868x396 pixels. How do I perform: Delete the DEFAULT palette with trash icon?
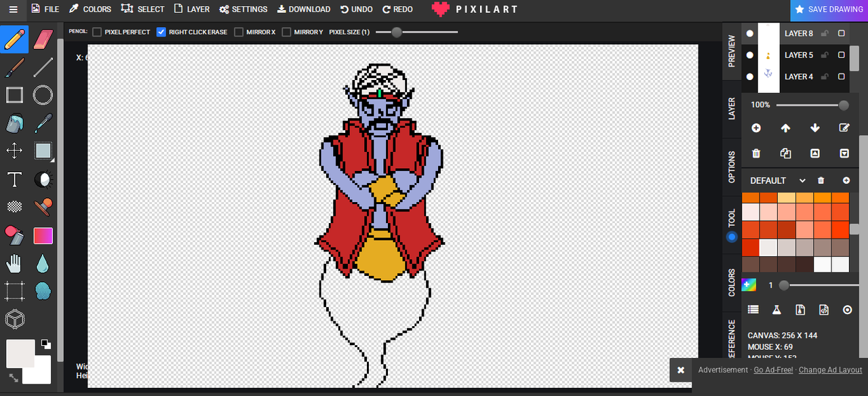[x=821, y=180]
